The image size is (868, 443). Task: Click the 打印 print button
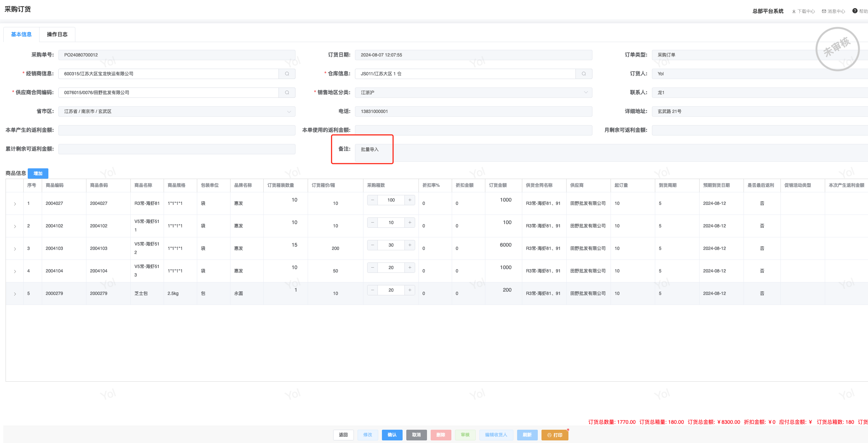(555, 435)
